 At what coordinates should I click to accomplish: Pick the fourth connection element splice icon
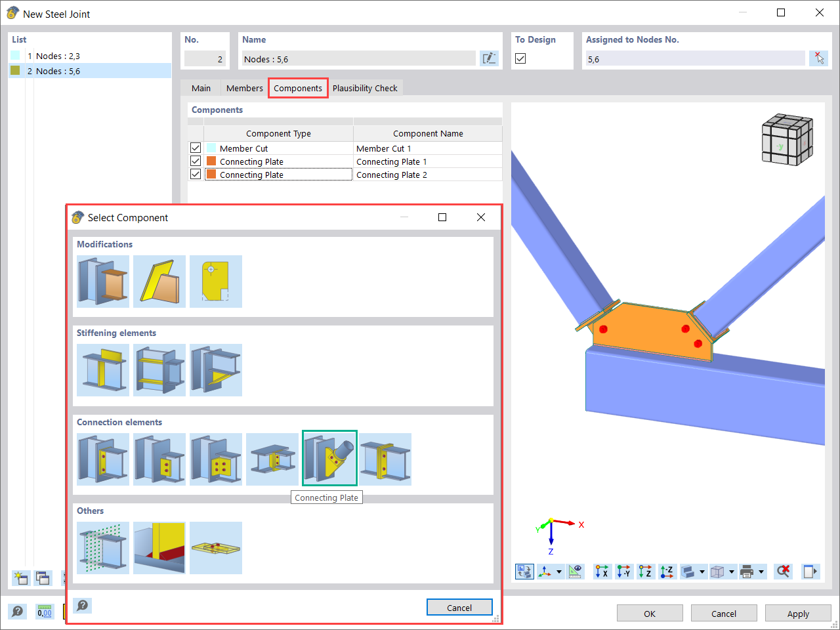pyautogui.click(x=272, y=459)
